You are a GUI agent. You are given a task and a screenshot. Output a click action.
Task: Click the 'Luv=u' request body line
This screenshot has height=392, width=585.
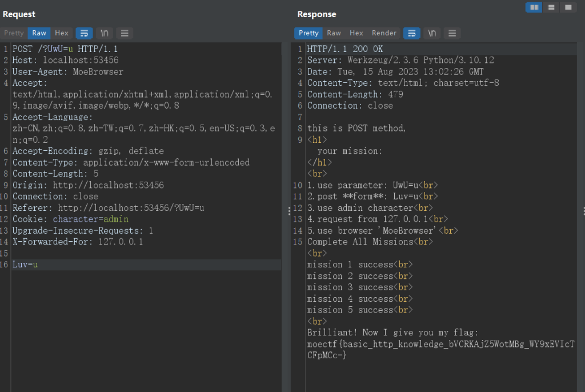tap(25, 265)
